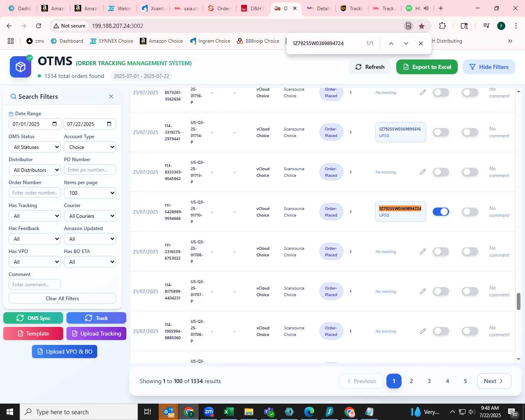The width and height of the screenshot is (525, 420).
Task: Go to the Next results page
Action: coord(494,381)
